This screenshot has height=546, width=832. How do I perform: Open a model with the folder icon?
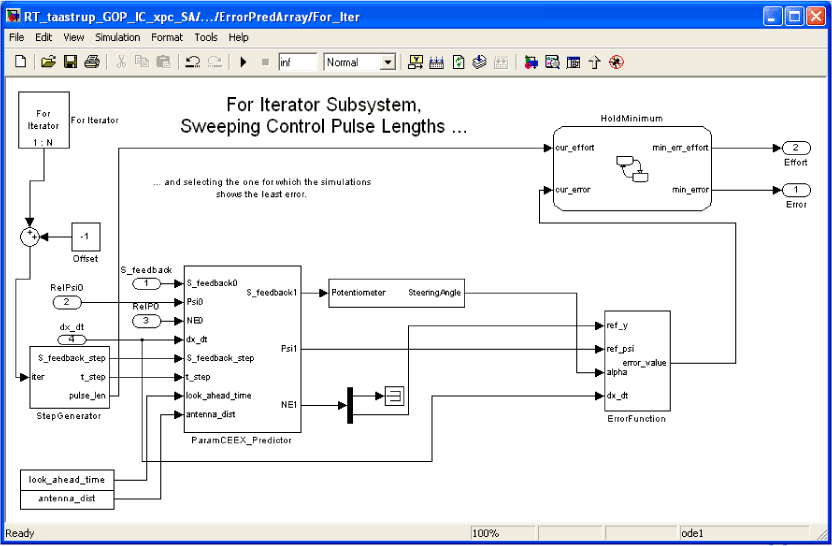click(48, 62)
